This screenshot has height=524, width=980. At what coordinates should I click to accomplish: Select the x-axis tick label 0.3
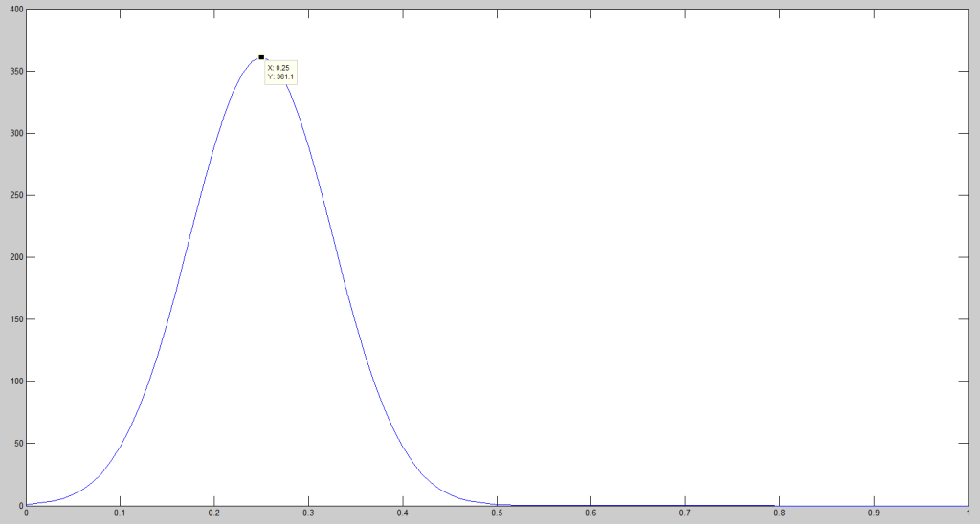[x=308, y=513]
